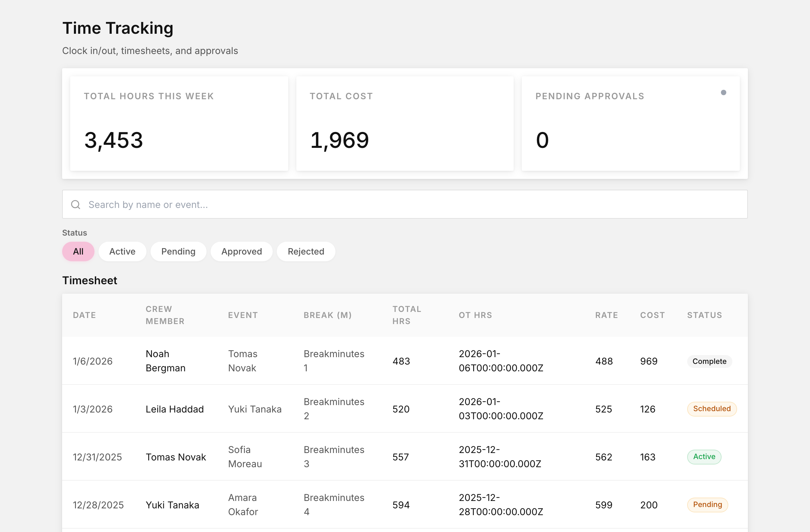Click the date 1/3/2026
Screen dimensions: 810x532
click(x=92, y=409)
